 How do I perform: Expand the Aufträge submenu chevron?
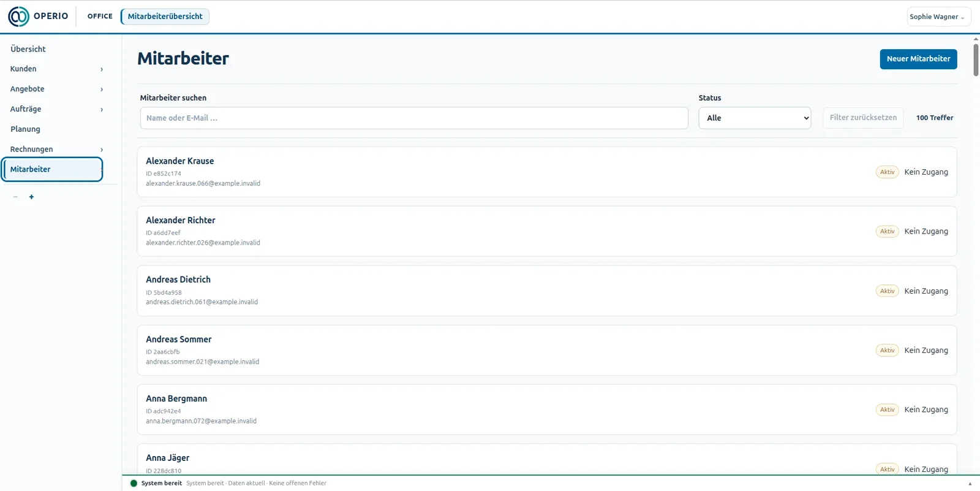(x=102, y=110)
